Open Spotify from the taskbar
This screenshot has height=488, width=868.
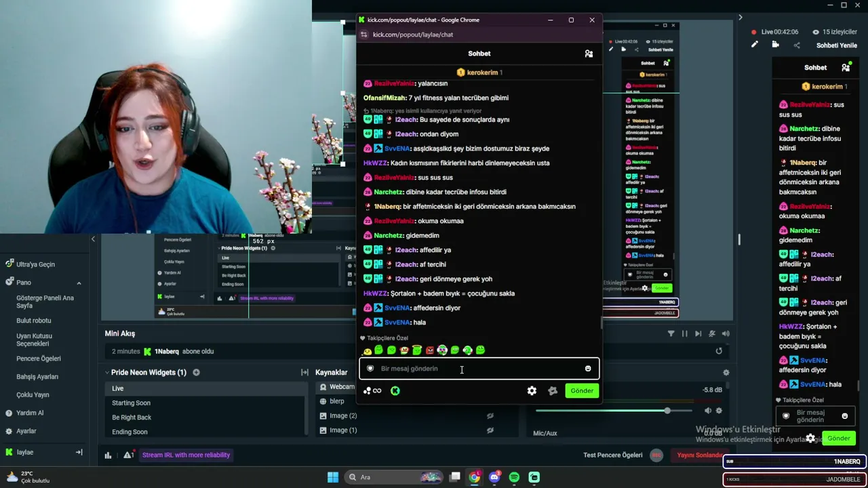click(514, 477)
